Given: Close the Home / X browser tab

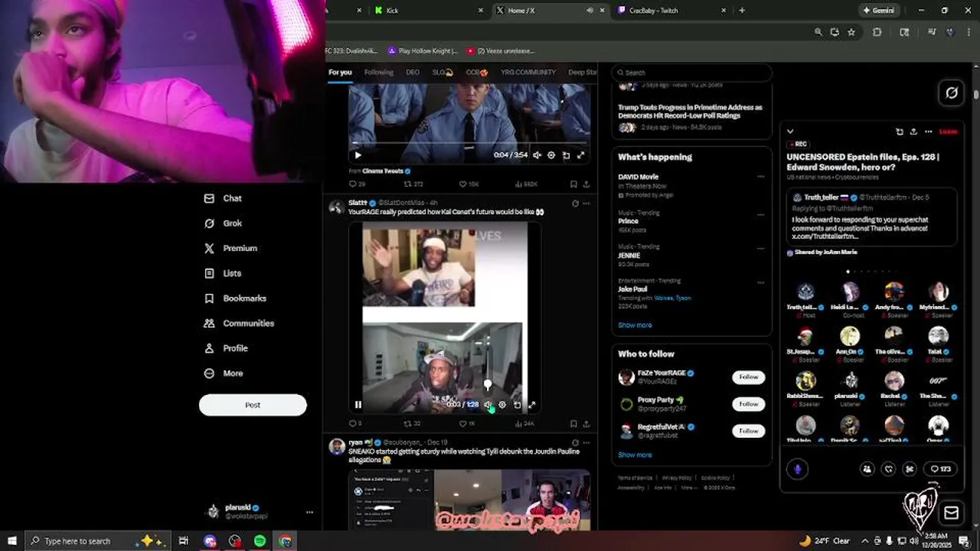Looking at the screenshot, I should tap(603, 11).
